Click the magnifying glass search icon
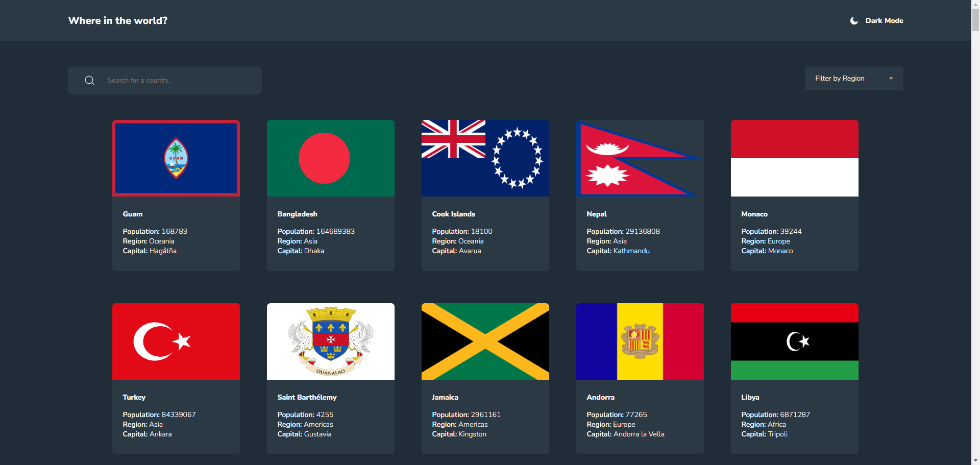This screenshot has width=980, height=465. point(89,81)
